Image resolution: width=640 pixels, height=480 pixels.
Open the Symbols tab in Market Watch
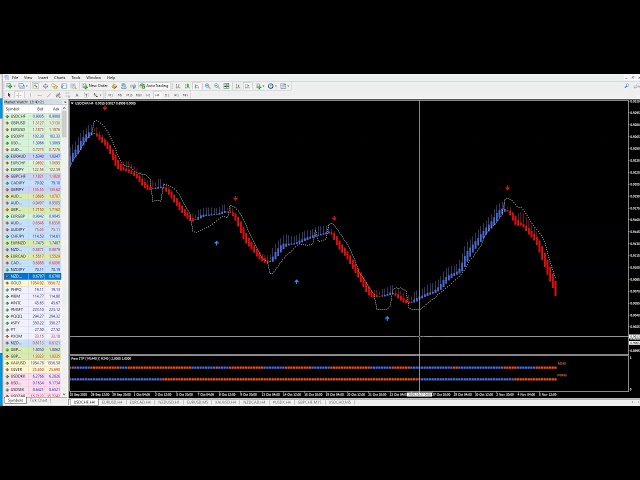(x=14, y=401)
